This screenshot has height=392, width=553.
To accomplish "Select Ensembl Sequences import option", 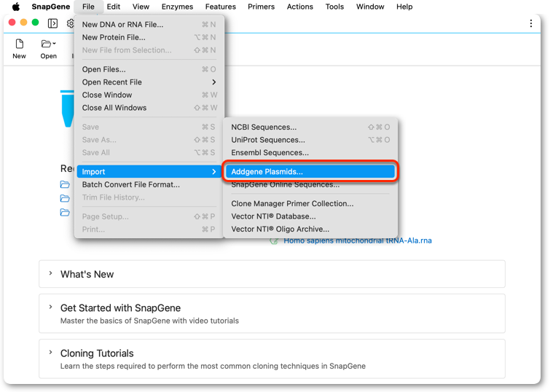I will (310, 152).
